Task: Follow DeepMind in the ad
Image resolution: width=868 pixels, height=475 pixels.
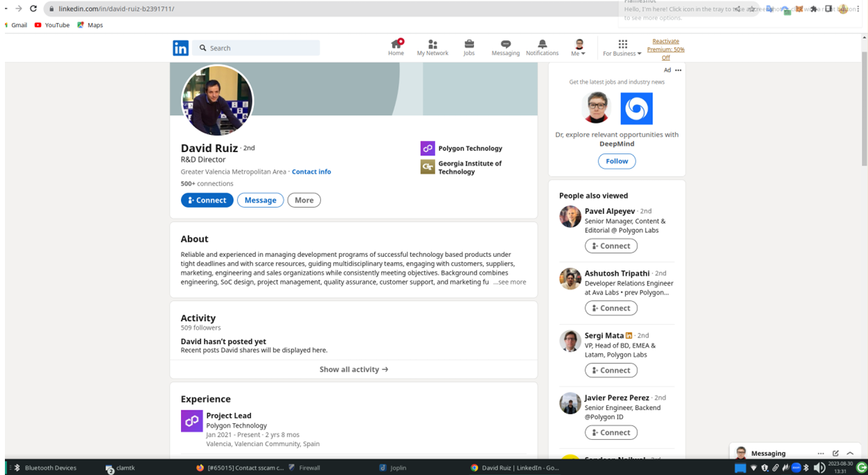Action: coord(617,161)
